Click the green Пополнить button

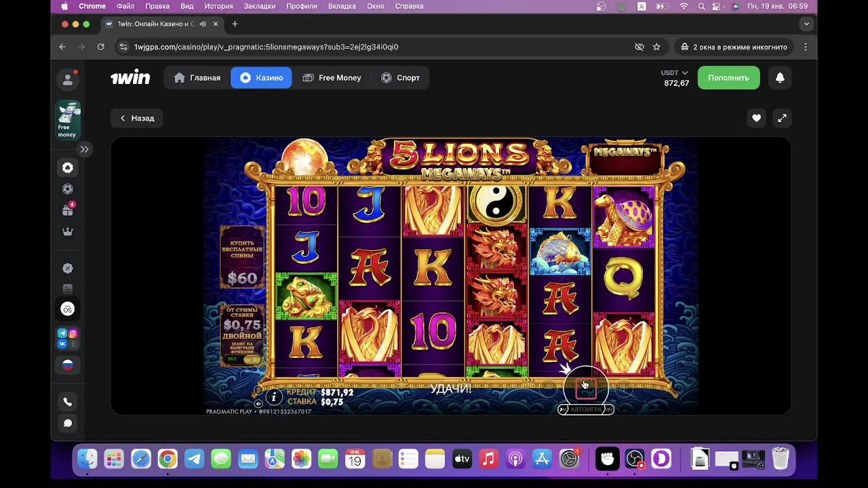[x=728, y=78]
